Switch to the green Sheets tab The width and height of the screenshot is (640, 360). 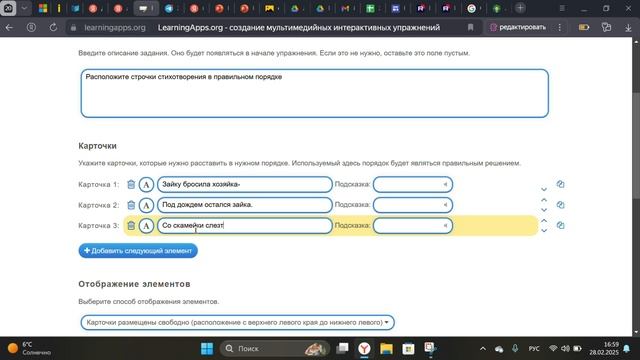[x=370, y=8]
